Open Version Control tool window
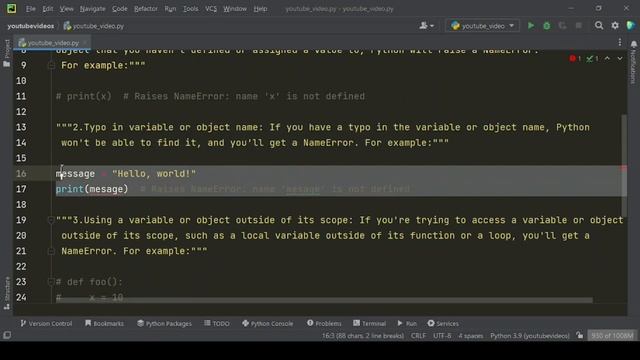 click(x=46, y=323)
